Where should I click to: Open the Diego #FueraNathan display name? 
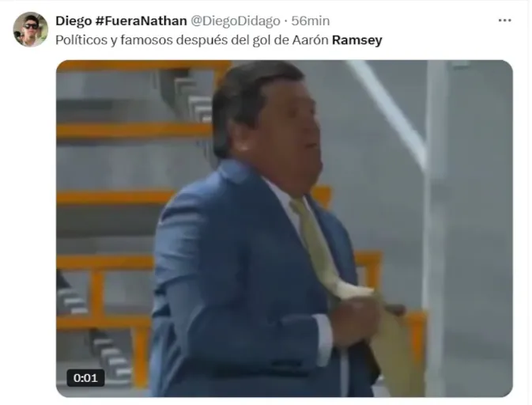point(121,21)
